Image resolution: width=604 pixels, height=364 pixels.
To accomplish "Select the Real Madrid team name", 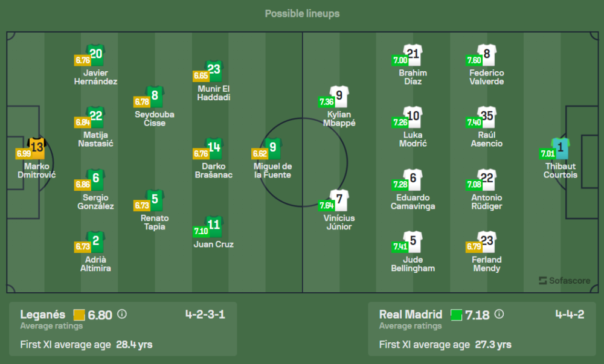I will coord(411,315).
